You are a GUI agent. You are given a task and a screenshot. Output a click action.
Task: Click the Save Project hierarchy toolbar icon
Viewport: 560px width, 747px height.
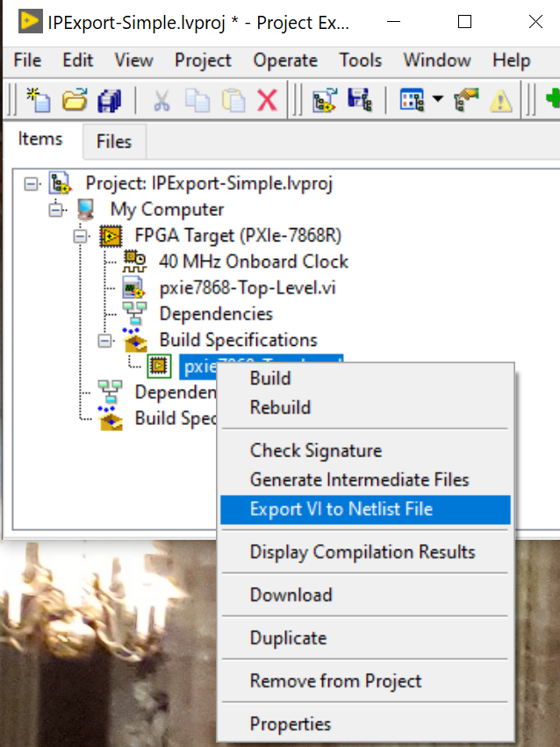click(x=360, y=100)
